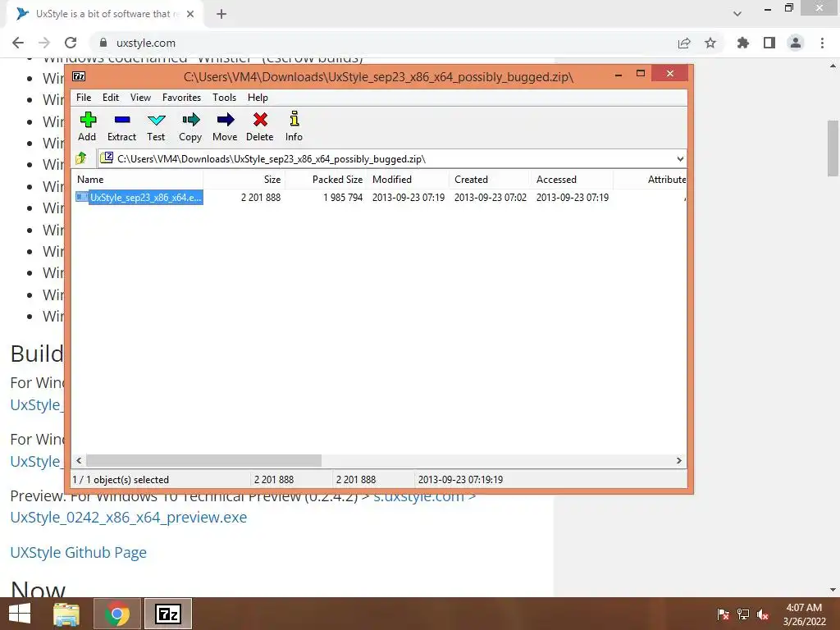Open File Explorer from taskbar
840x630 pixels.
pos(66,614)
